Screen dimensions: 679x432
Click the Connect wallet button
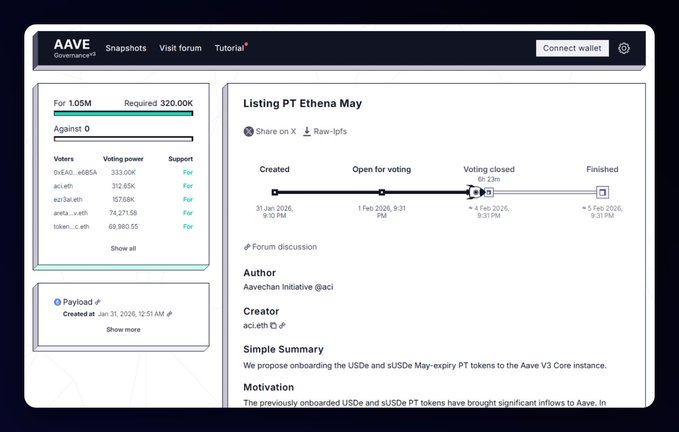pyautogui.click(x=572, y=48)
